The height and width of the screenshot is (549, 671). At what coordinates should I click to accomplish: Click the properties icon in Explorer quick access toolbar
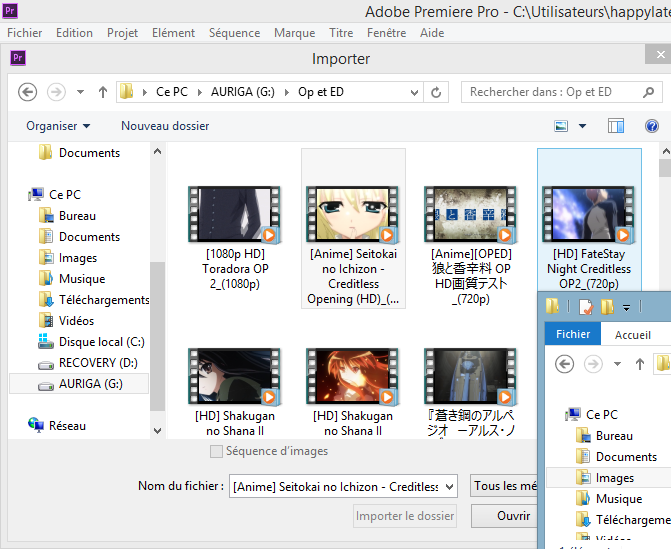[x=586, y=307]
